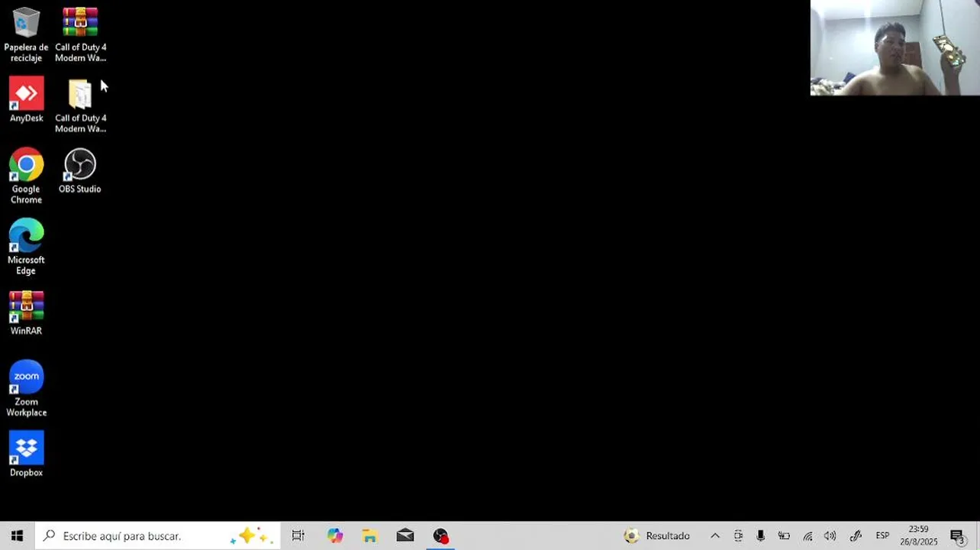Image resolution: width=980 pixels, height=550 pixels.
Task: Select the Call of Duty 4 folder icon
Action: pos(80,105)
